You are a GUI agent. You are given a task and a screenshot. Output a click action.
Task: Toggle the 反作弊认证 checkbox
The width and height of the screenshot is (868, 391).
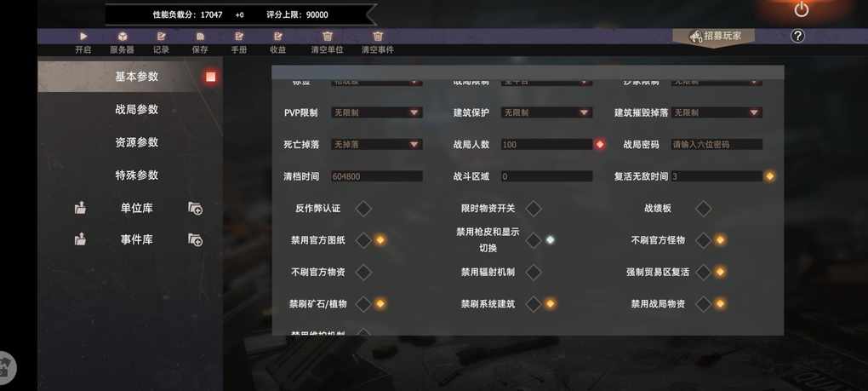363,209
